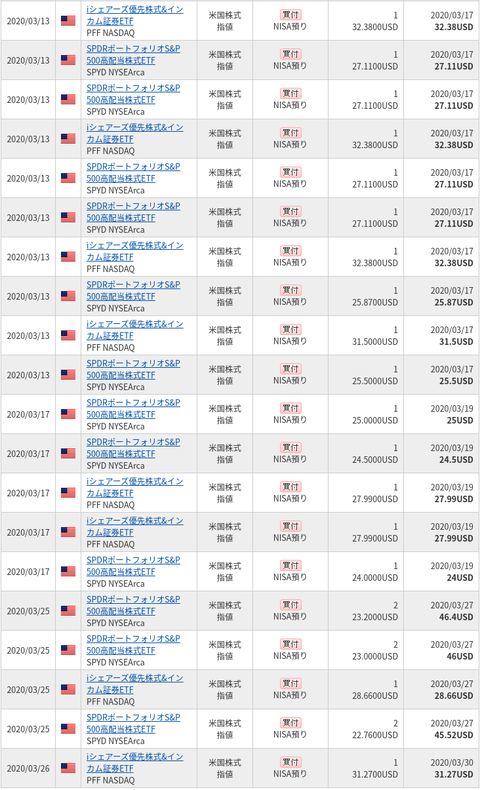Open the PFF ETF link dated 2020/03/26

click(x=135, y=762)
